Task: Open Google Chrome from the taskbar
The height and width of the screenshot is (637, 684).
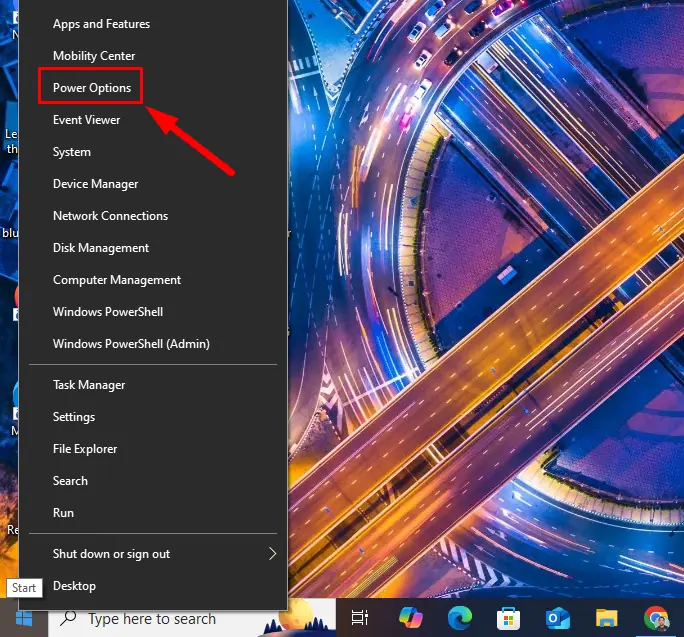Action: click(x=657, y=618)
